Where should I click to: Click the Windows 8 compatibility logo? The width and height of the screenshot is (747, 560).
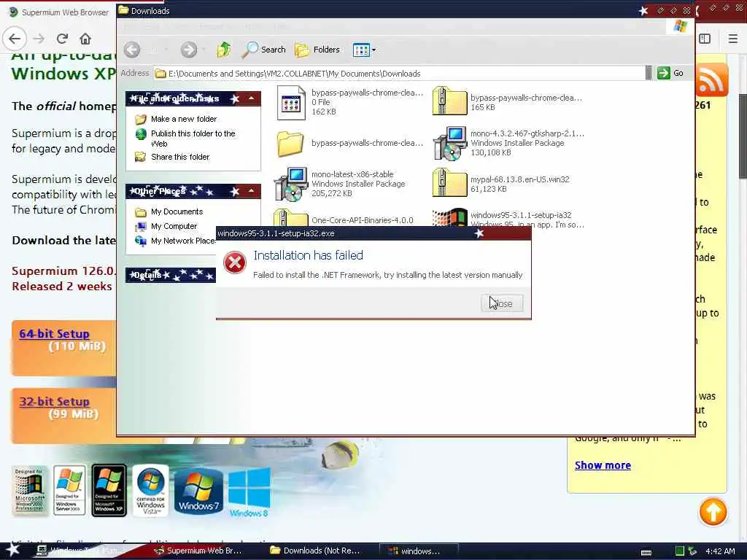click(249, 492)
